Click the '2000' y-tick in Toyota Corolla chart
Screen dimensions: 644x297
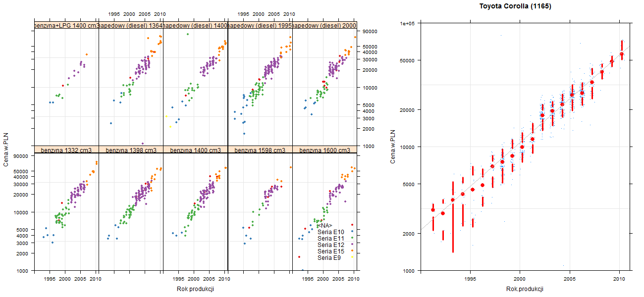409,233
